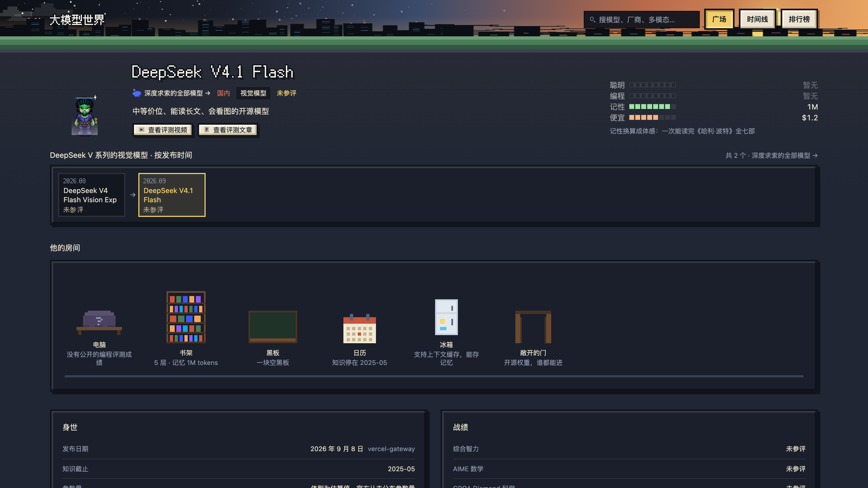This screenshot has height=488, width=868.
Task: Click the AIME 数学 row label
Action: click(x=468, y=469)
